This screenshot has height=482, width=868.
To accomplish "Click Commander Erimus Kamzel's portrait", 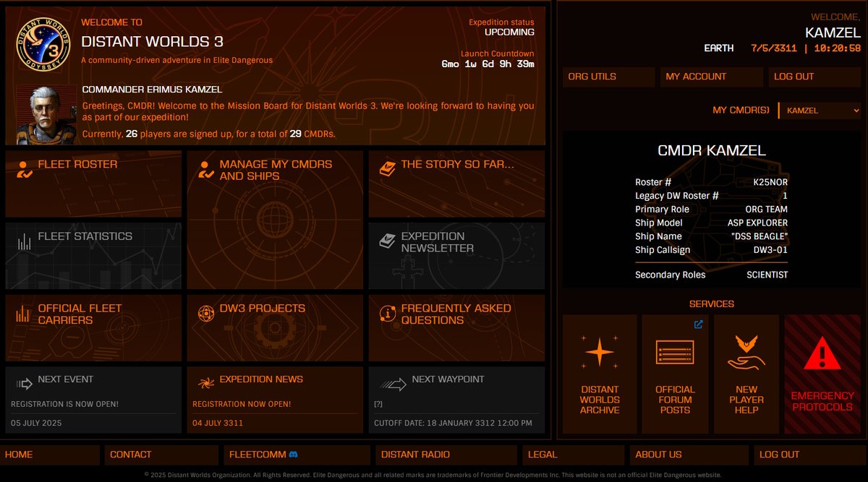I will point(46,115).
